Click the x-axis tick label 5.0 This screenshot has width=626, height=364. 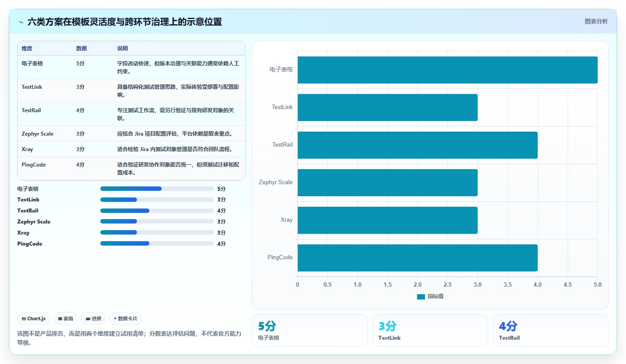(x=598, y=285)
